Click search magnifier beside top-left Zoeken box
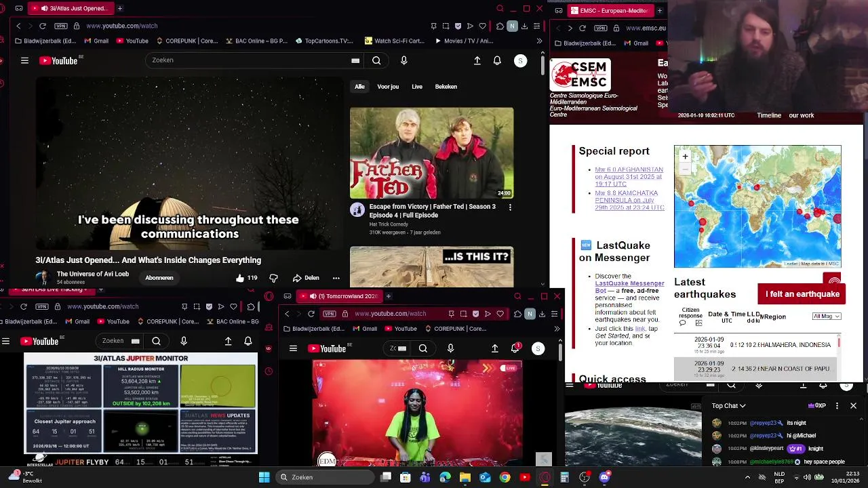This screenshot has width=868, height=488. coord(376,60)
